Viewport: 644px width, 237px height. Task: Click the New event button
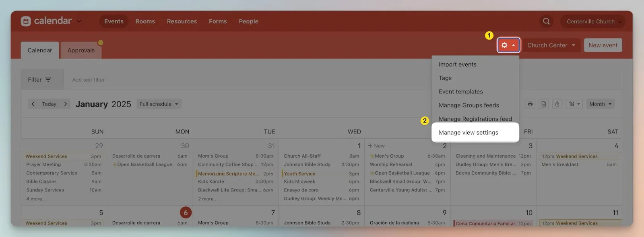click(x=603, y=45)
